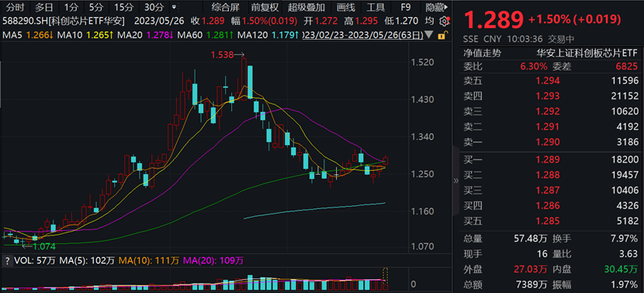Click the 卖四 volume 21152
Viewport: 644px width, 293px height.
coord(625,96)
